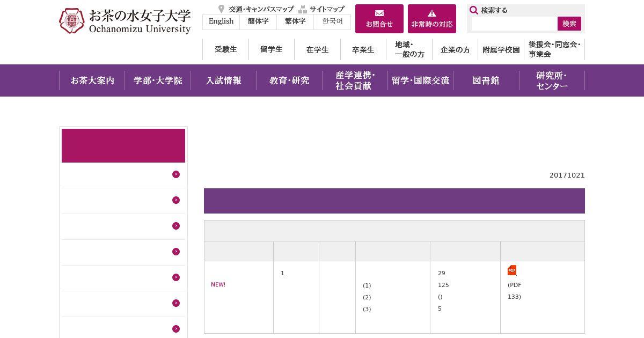644x338 pixels.
Task: Open お茶大案内 navigation tab
Action: click(x=92, y=80)
